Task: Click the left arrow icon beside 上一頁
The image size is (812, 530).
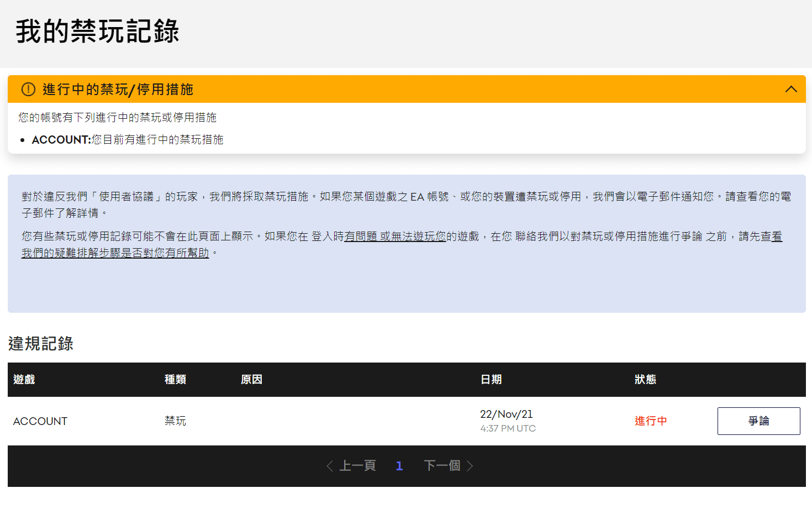Action: [330, 466]
